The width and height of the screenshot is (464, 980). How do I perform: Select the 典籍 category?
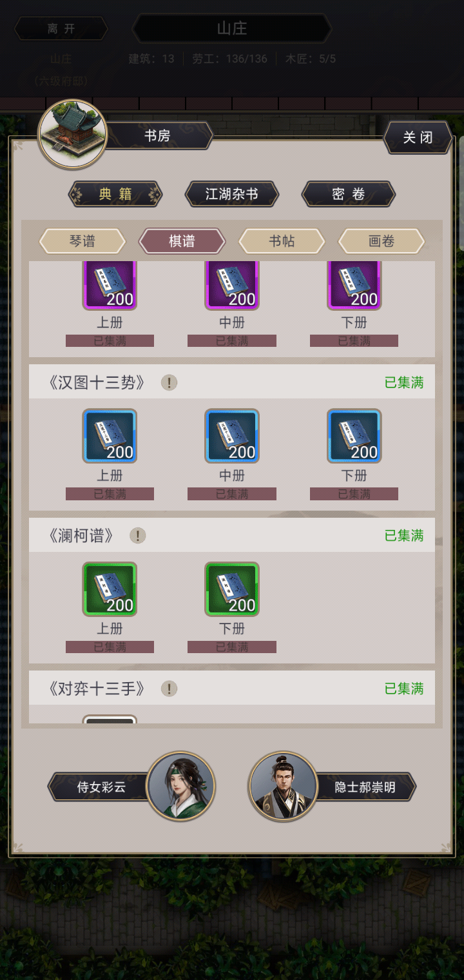point(115,194)
